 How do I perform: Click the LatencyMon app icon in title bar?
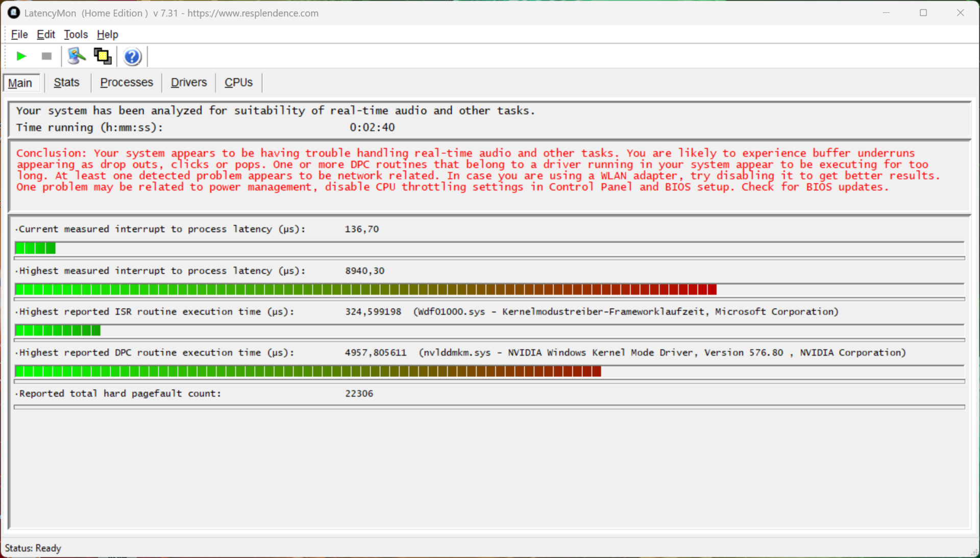pyautogui.click(x=14, y=13)
